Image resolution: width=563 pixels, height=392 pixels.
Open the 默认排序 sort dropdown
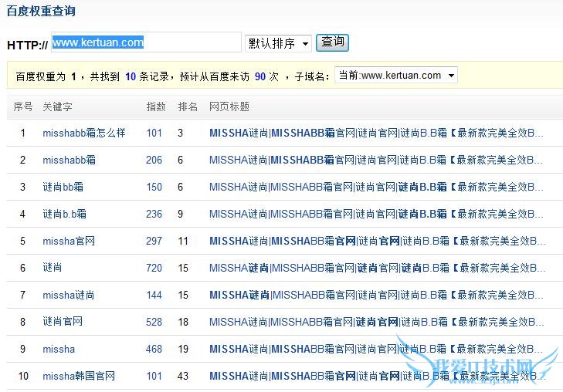tap(278, 43)
